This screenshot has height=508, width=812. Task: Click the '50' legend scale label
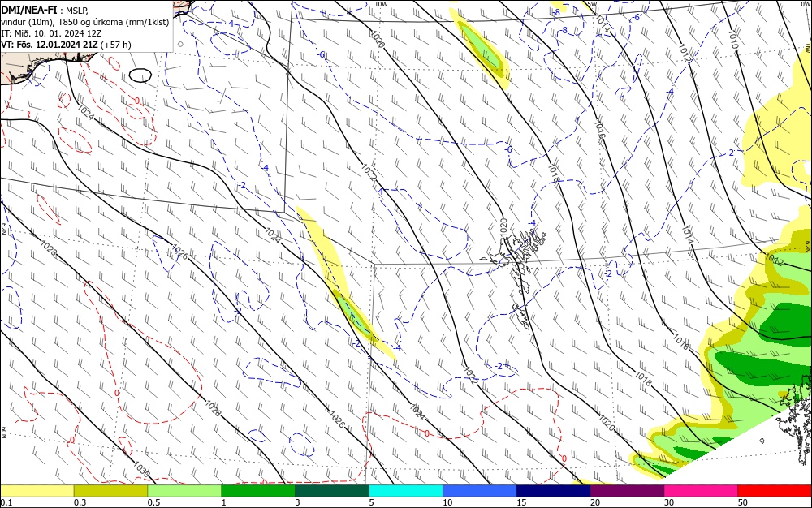point(743,502)
